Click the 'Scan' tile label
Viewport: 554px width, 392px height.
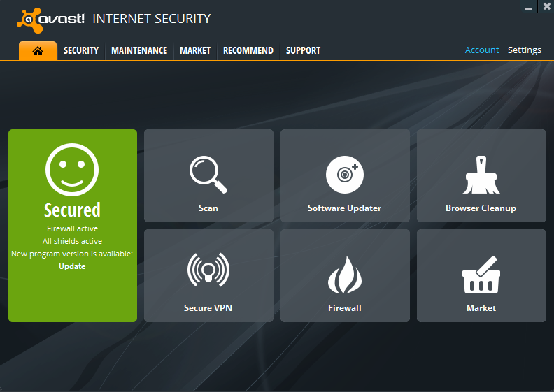(208, 208)
